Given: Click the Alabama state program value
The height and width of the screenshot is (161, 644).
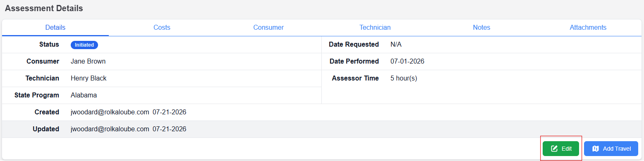Looking at the screenshot, I should tap(84, 95).
